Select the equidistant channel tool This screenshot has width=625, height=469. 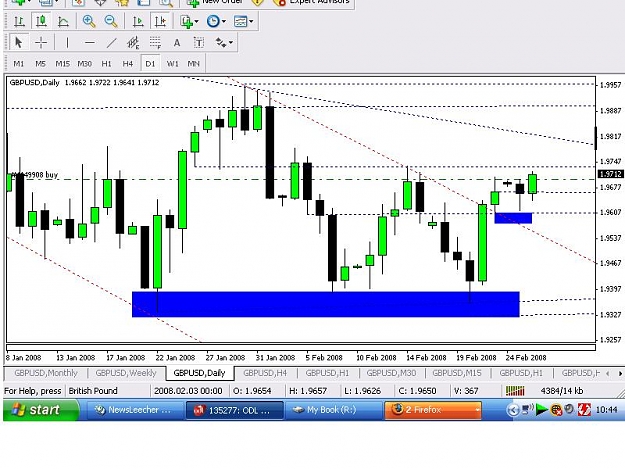coord(133,42)
